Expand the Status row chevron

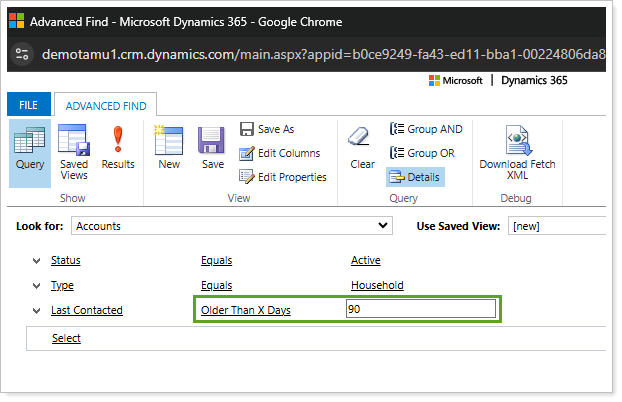point(37,261)
